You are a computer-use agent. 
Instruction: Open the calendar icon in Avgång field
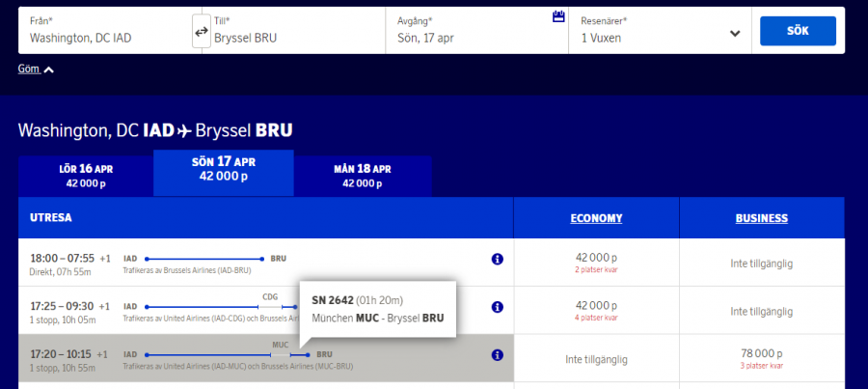coord(557,16)
